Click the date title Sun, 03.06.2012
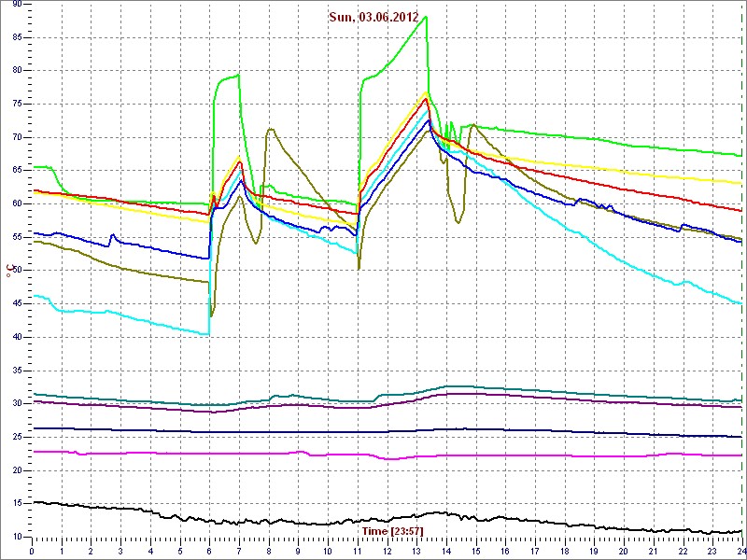The image size is (747, 560). 373,17
